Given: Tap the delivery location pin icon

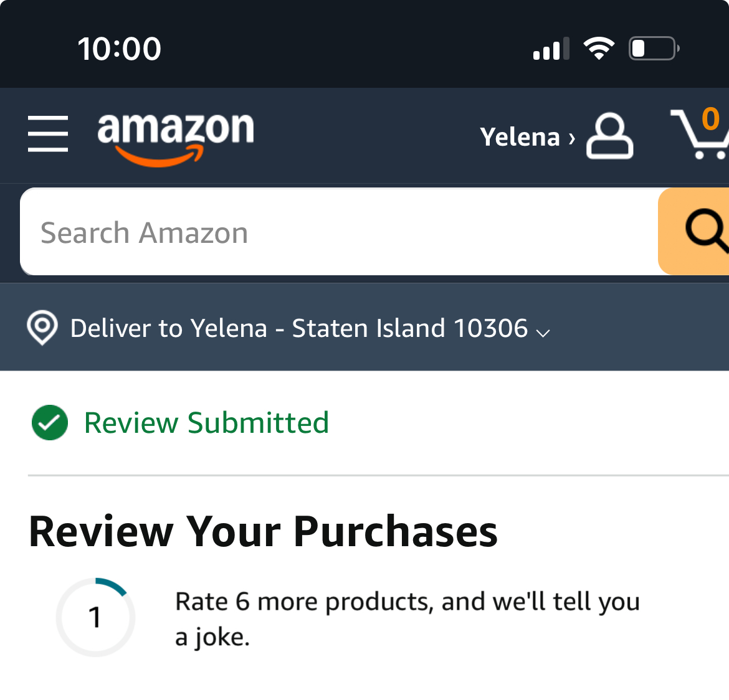Looking at the screenshot, I should (42, 328).
